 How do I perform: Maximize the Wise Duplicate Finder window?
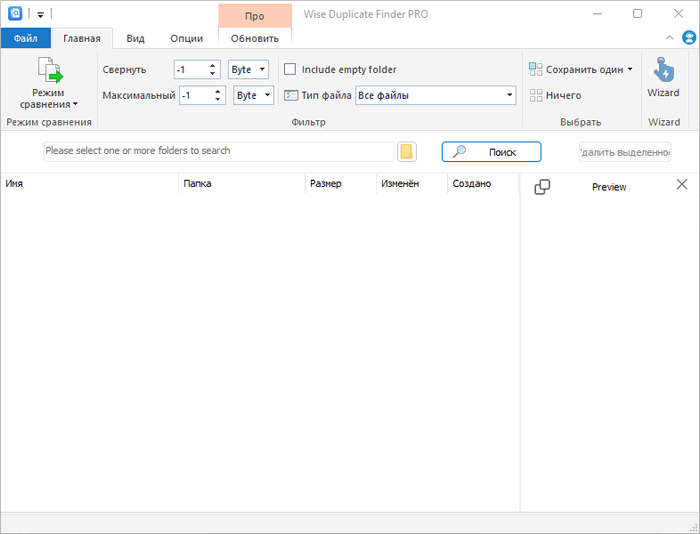coord(638,14)
